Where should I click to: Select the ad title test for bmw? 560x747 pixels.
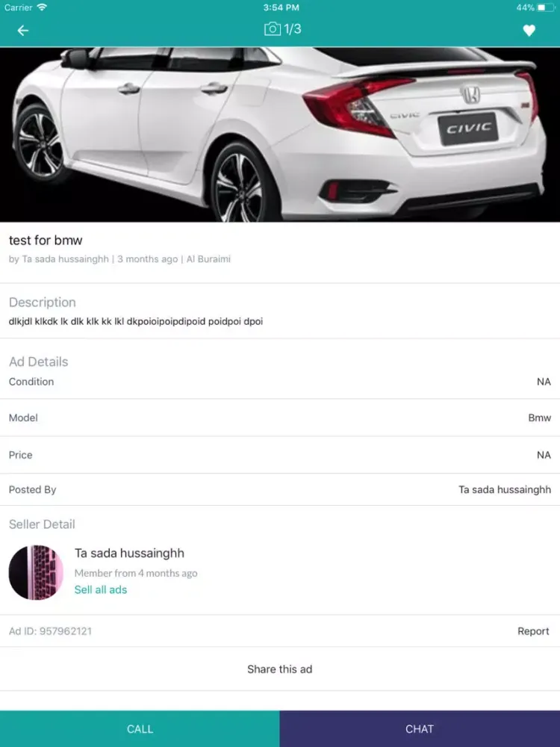pyautogui.click(x=46, y=240)
